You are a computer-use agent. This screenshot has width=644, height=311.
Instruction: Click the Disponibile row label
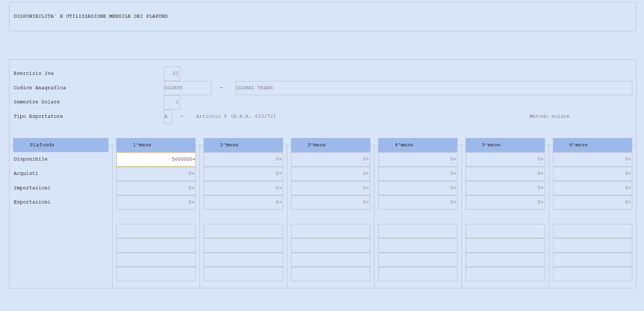[x=30, y=159]
